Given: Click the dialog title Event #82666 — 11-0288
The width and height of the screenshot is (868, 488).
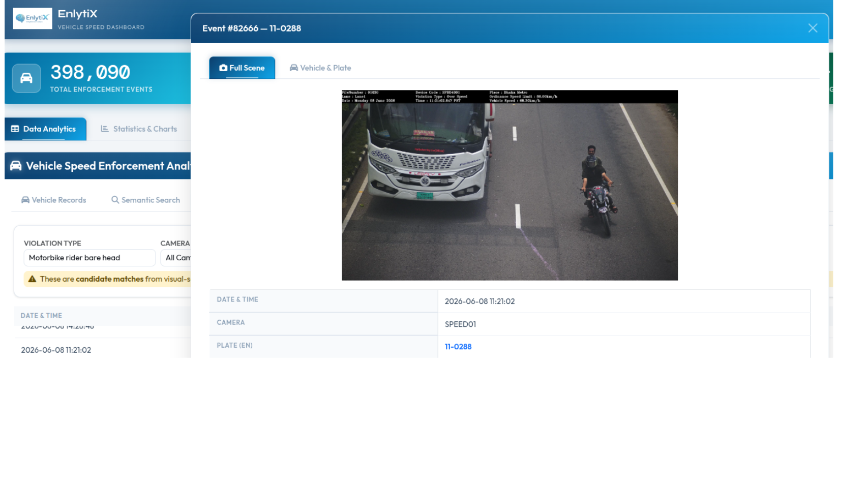Looking at the screenshot, I should [x=252, y=28].
